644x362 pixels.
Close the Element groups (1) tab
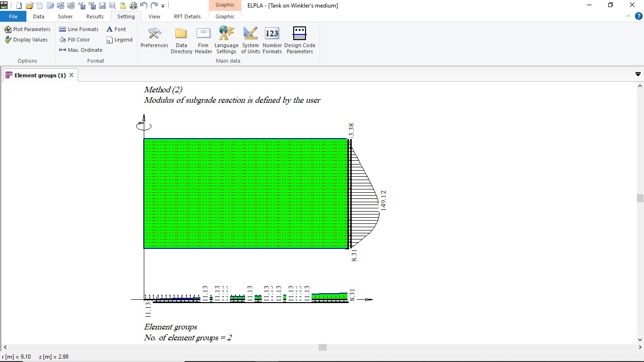coord(72,75)
